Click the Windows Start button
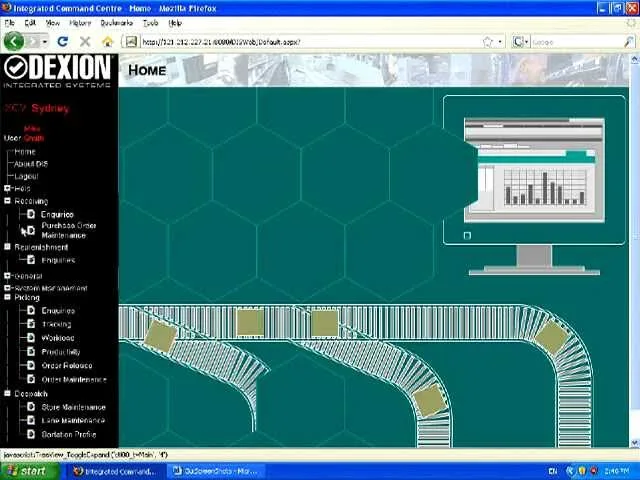 point(26,471)
